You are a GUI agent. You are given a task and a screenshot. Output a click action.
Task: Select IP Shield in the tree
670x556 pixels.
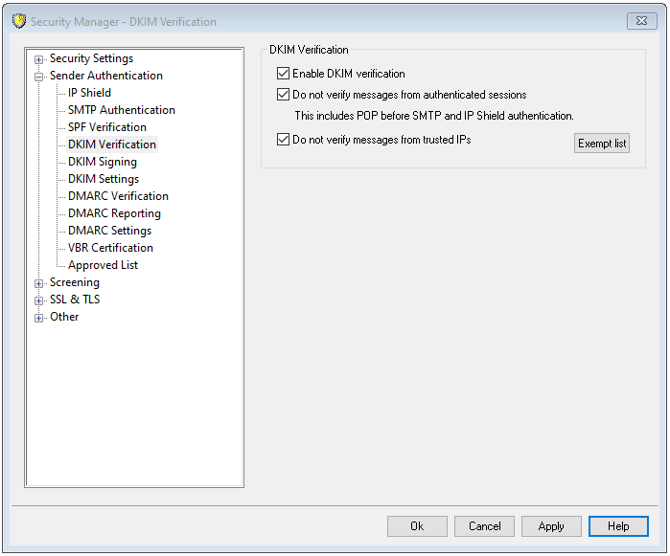[89, 93]
